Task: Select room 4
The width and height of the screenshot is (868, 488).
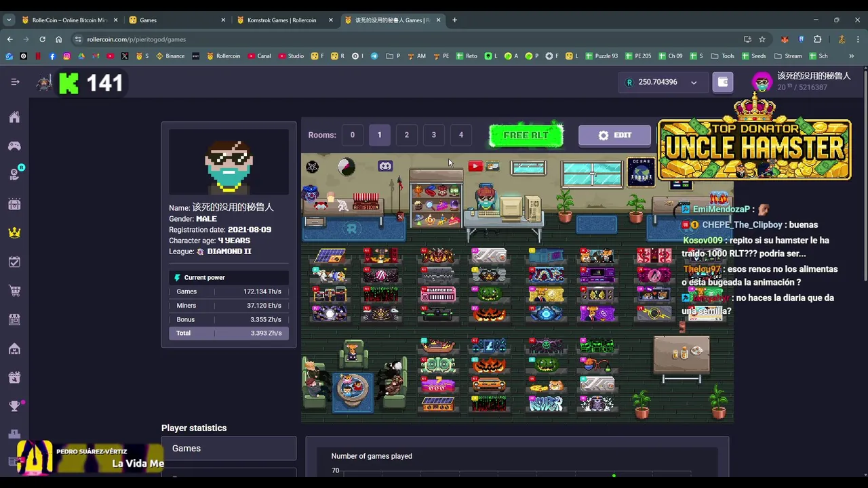Action: pyautogui.click(x=461, y=135)
